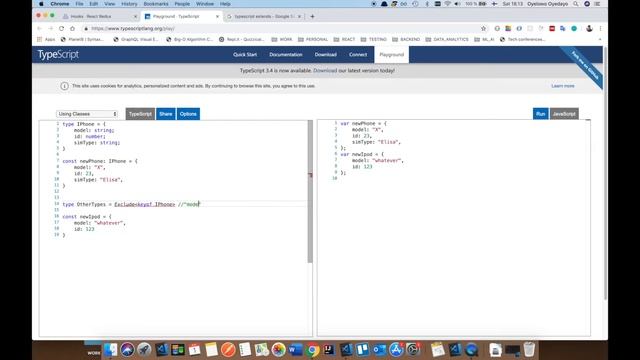Image resolution: width=640 pixels, height=360 pixels.
Task: Click the TypeScript logo
Action: click(58, 54)
